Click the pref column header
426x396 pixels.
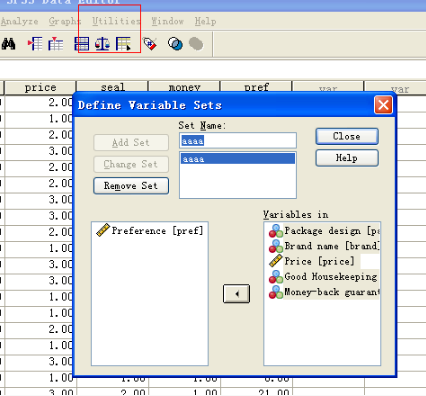click(x=256, y=86)
